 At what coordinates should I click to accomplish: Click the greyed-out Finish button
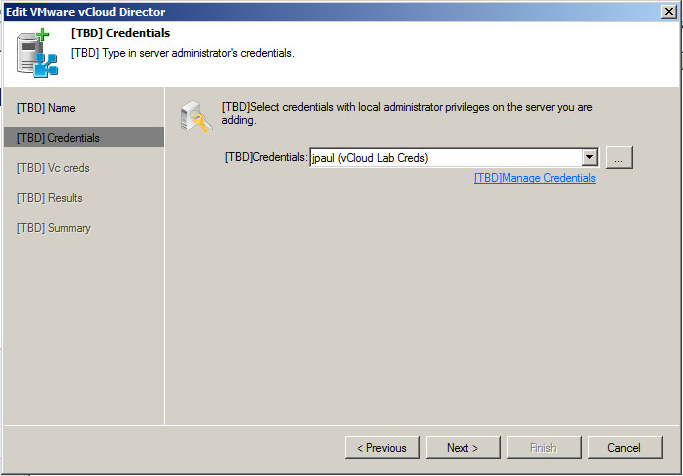(544, 447)
